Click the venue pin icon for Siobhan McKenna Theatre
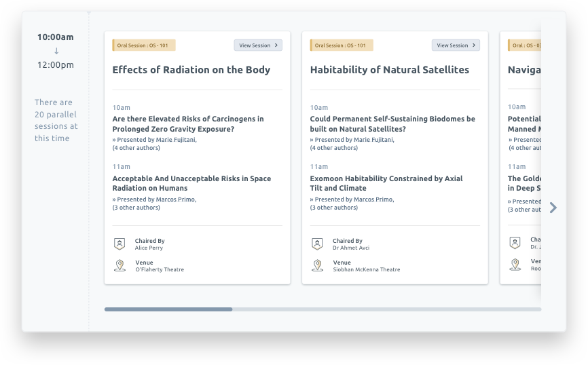Viewport: 588px width, 365px height. [x=317, y=265]
